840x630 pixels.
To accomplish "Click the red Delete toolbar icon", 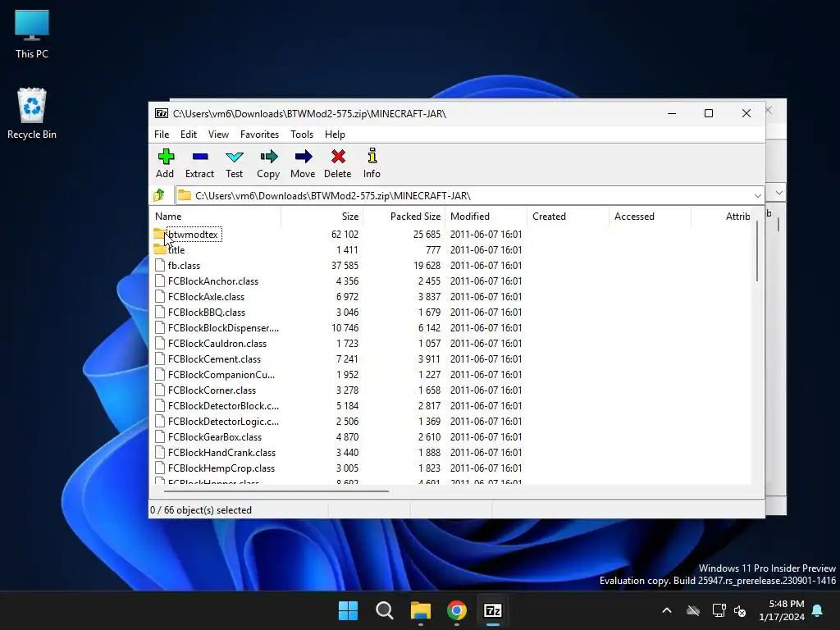I will [x=338, y=157].
